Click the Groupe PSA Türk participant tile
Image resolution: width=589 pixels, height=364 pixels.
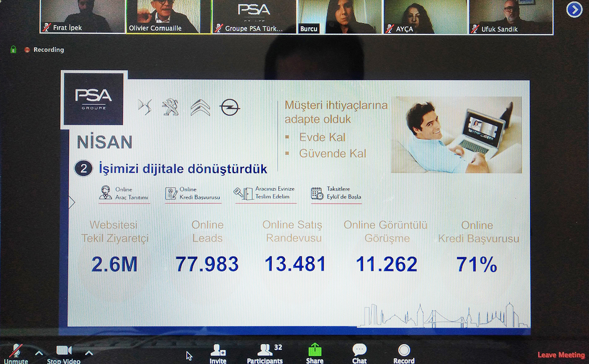pos(254,16)
